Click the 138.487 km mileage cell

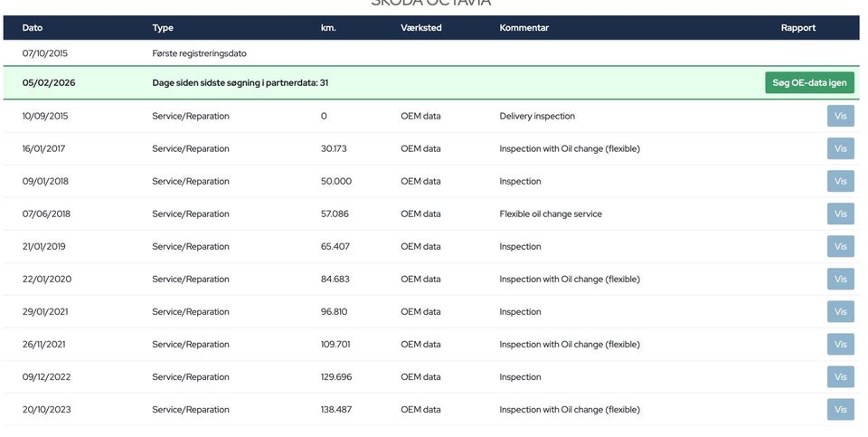(335, 410)
